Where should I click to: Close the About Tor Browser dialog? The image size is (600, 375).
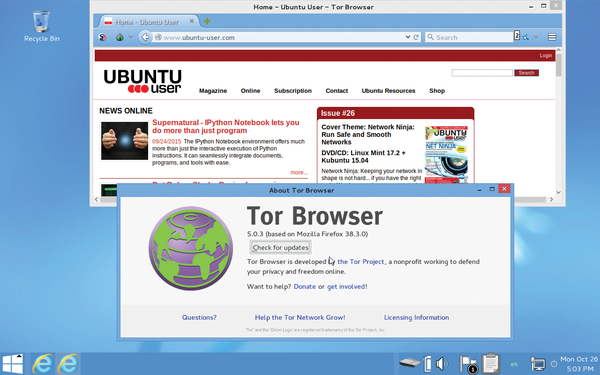click(x=504, y=189)
